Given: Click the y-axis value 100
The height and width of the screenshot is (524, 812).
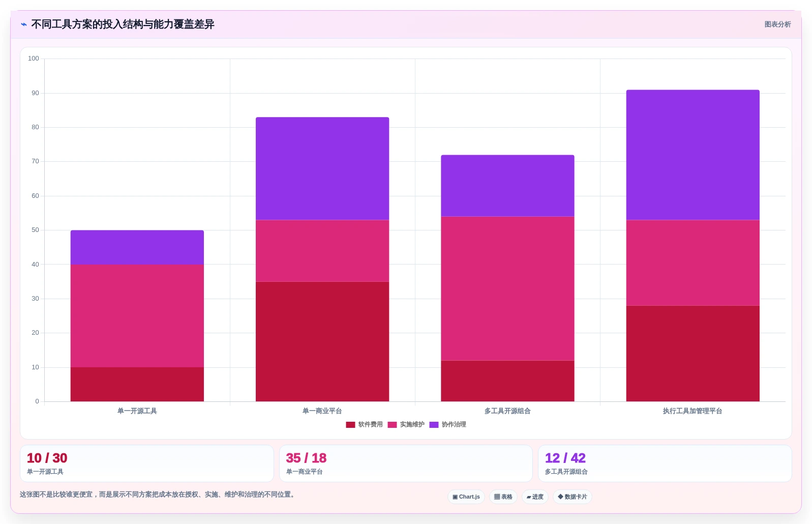Looking at the screenshot, I should (34, 59).
